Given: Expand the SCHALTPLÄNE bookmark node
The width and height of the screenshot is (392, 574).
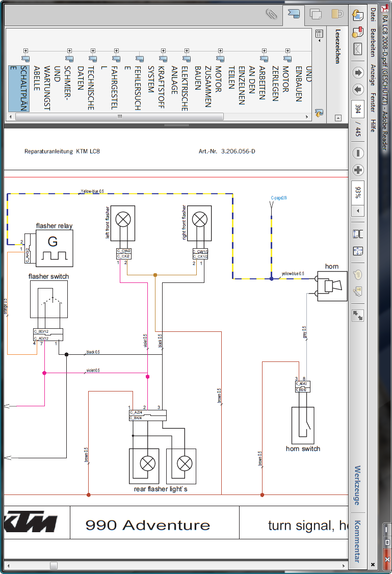Looking at the screenshot, I should tap(25, 50).
